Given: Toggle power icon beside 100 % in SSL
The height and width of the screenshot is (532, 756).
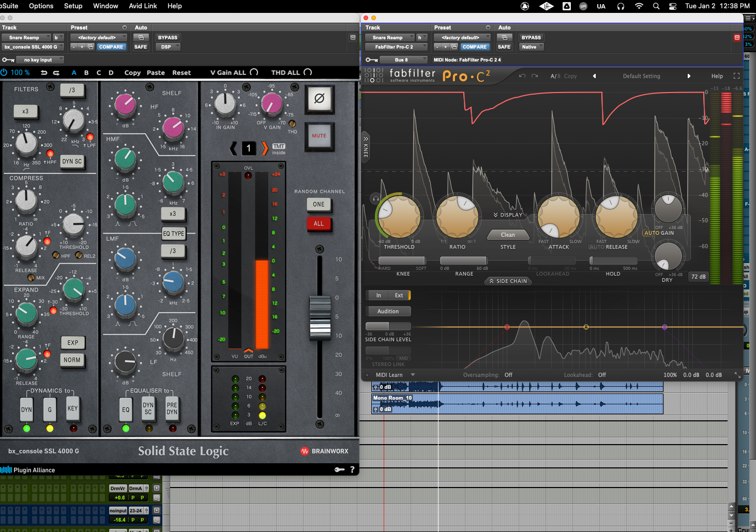Looking at the screenshot, I should [4, 72].
